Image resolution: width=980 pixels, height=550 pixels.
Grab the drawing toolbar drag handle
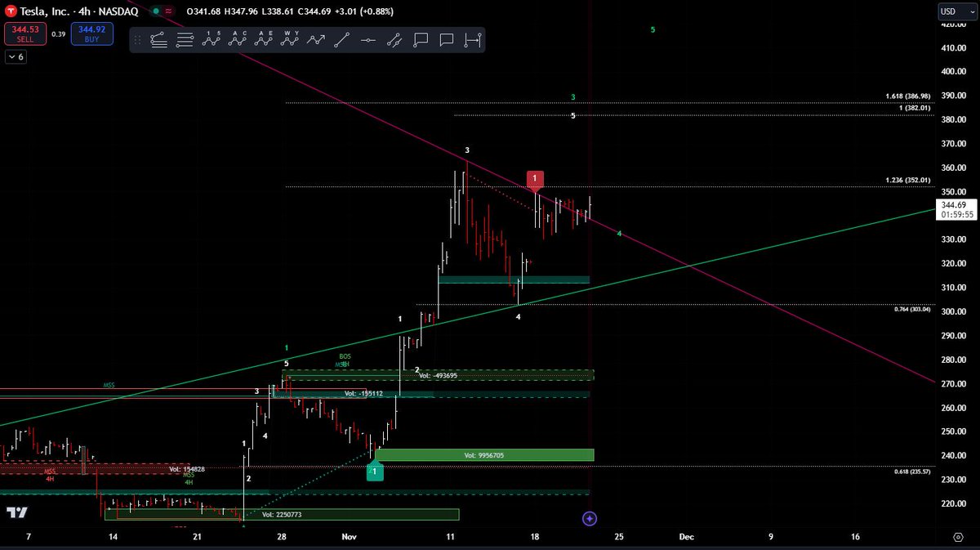click(139, 39)
